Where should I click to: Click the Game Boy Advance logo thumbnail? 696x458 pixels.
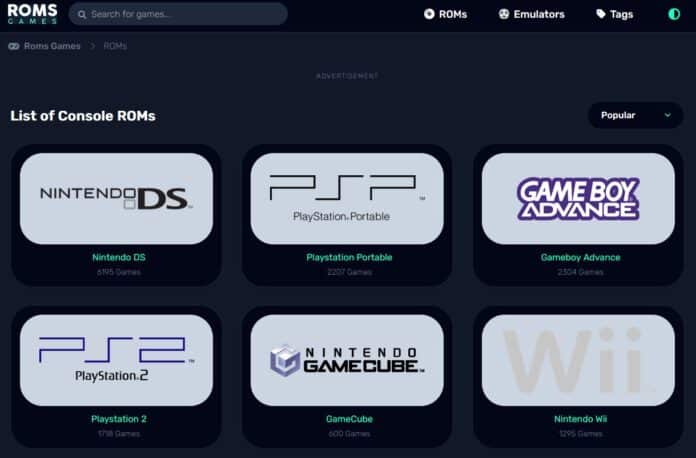[x=578, y=198]
